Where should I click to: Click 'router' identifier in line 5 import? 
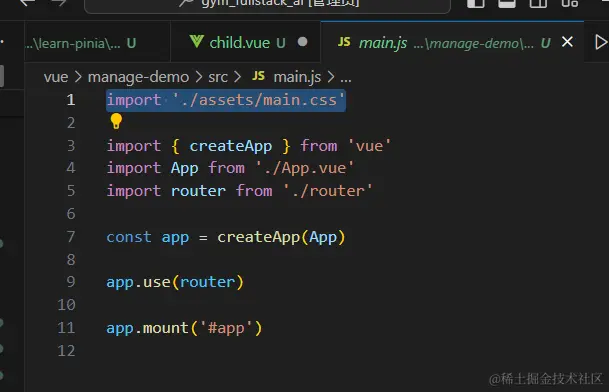point(198,191)
